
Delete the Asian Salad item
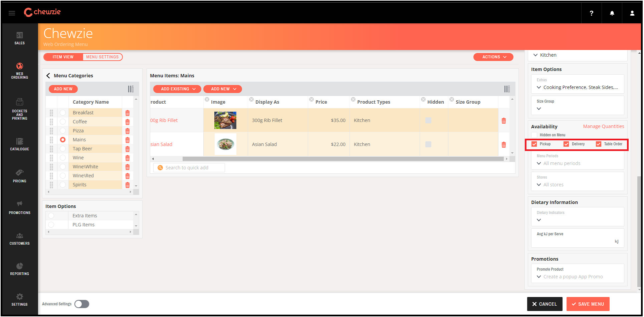click(x=504, y=145)
